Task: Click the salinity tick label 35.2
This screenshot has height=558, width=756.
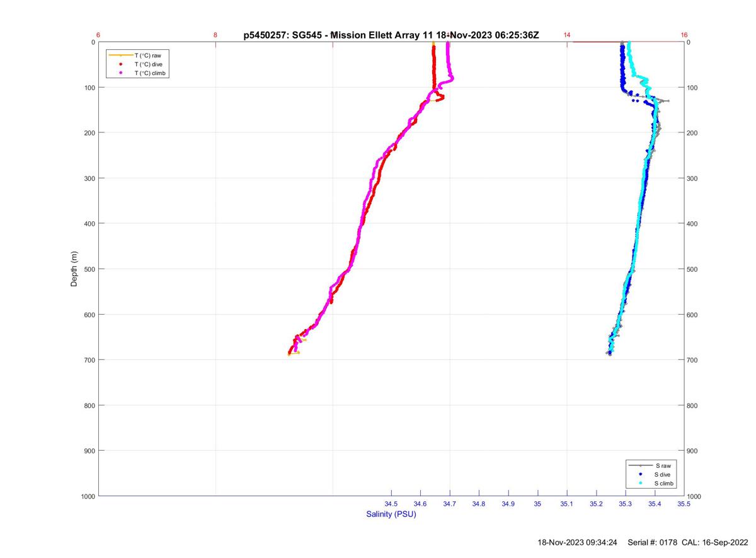Action: [596, 504]
